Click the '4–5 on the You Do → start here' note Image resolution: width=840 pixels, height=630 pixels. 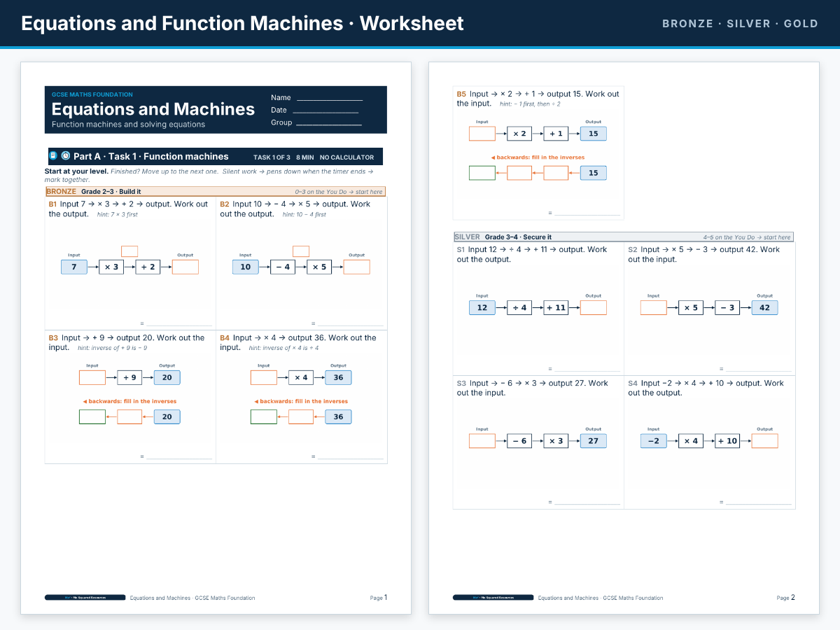(747, 237)
